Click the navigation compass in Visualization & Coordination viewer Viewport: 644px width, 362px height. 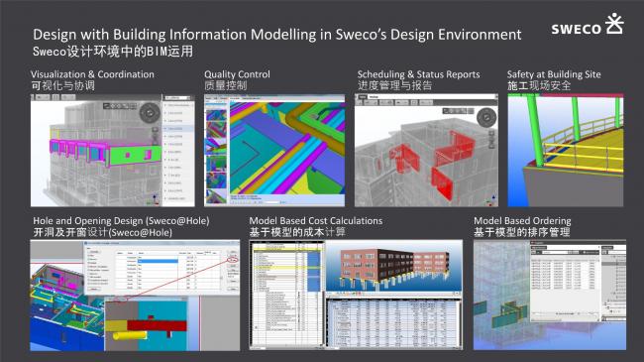pos(150,113)
